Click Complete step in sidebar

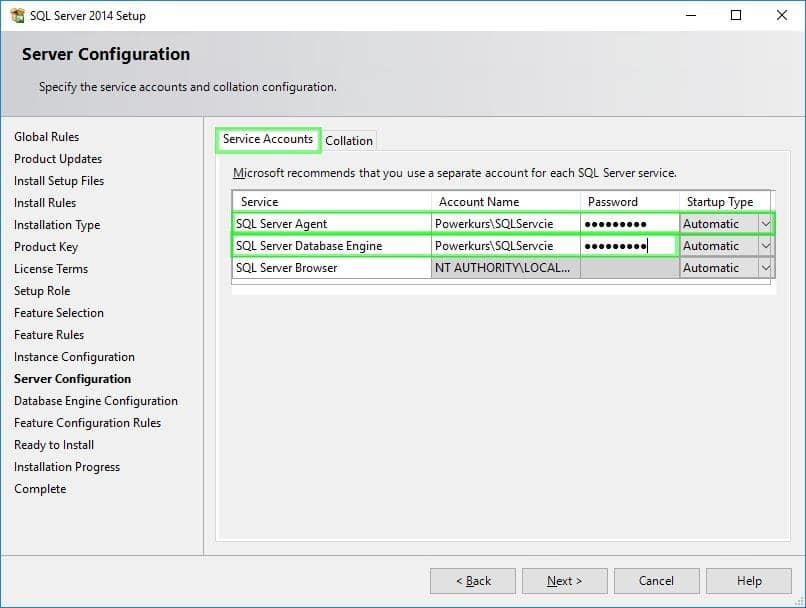(x=40, y=489)
